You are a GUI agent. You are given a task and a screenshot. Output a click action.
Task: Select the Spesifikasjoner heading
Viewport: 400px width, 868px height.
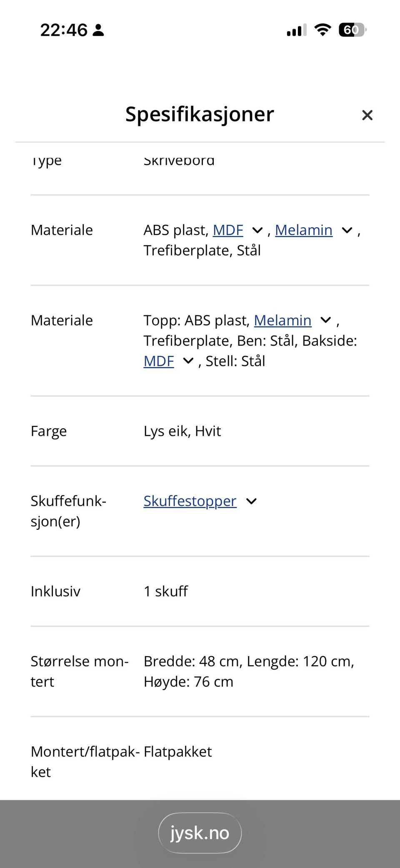click(200, 114)
